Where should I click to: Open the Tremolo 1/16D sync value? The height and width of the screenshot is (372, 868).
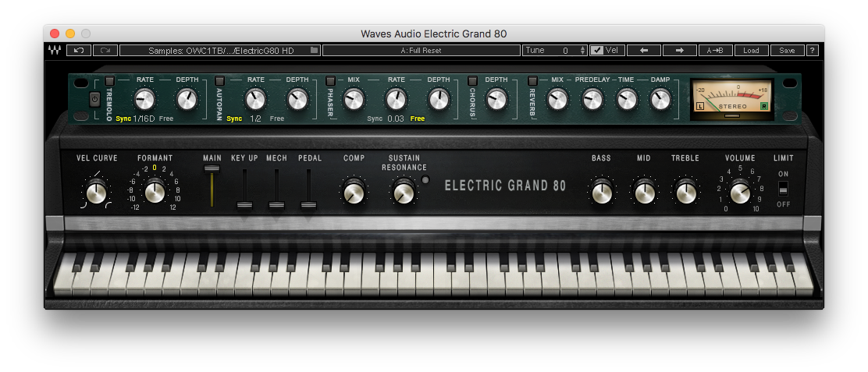(144, 119)
